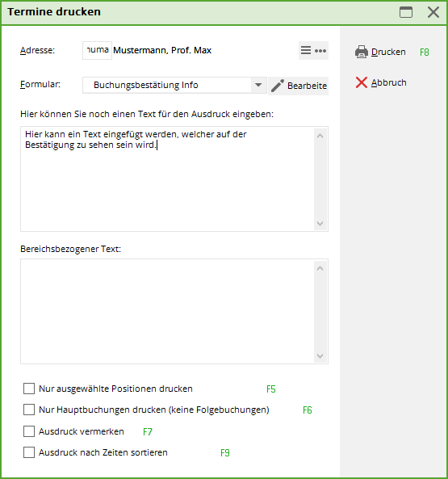Maximize the Termine drucken window

coord(406,12)
